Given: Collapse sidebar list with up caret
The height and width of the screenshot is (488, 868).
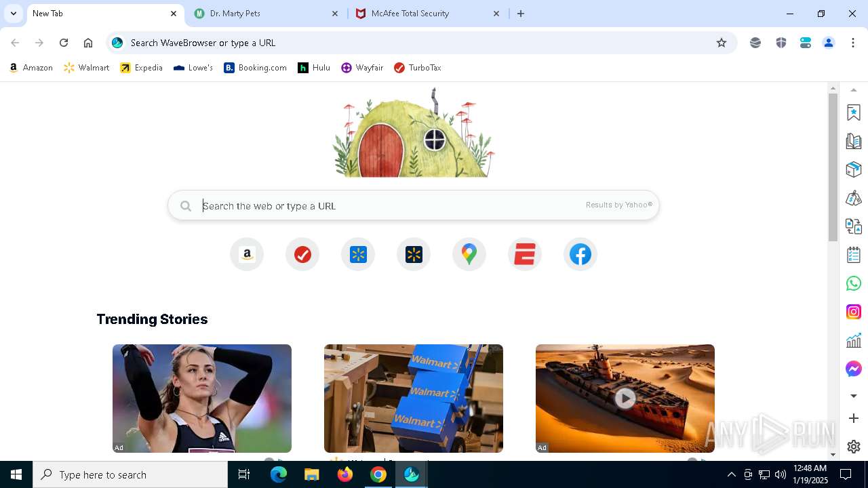Looking at the screenshot, I should 854,90.
